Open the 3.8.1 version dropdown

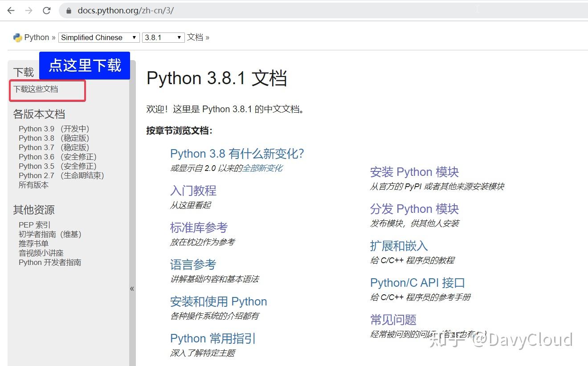[163, 38]
